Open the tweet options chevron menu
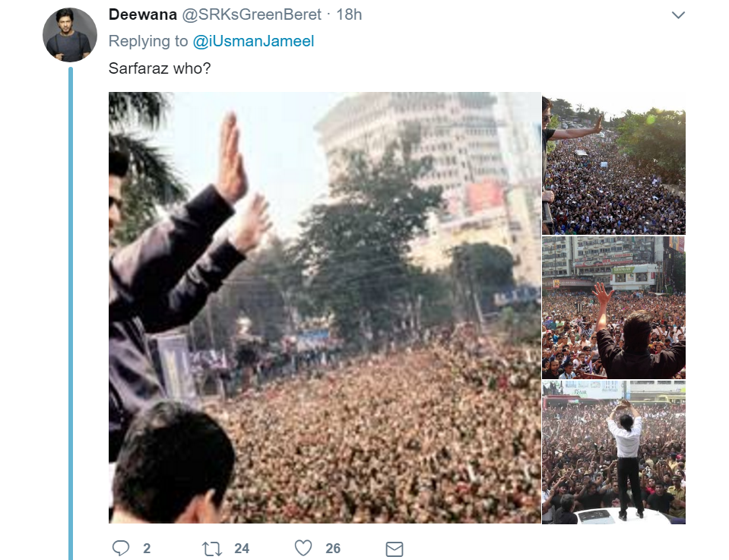The width and height of the screenshot is (729, 560). pyautogui.click(x=678, y=15)
